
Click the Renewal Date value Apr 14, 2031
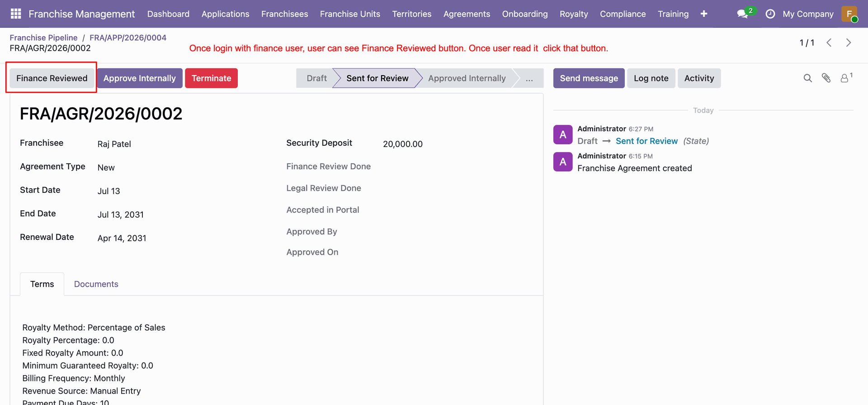122,238
